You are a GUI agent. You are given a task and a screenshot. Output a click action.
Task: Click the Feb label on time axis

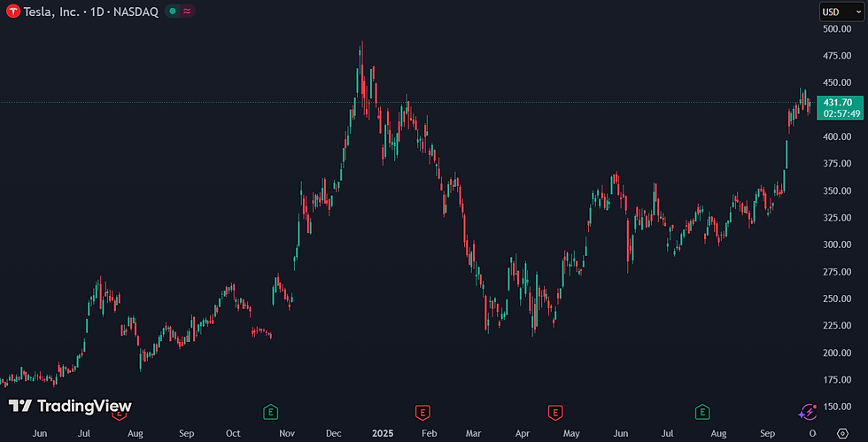[429, 433]
